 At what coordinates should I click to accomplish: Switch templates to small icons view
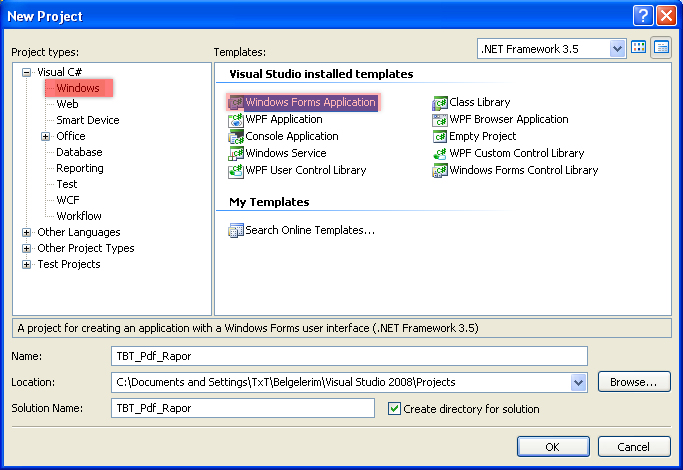pyautogui.click(x=661, y=47)
